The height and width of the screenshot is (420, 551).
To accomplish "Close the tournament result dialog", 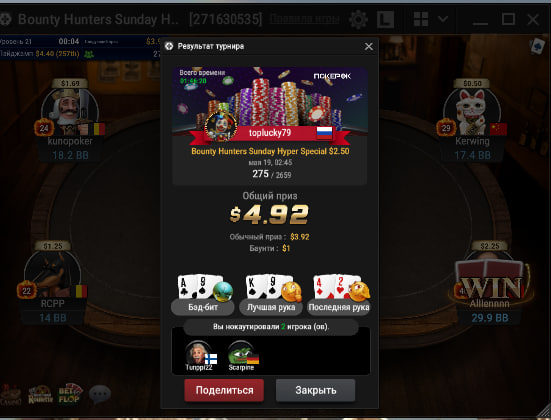I will click(369, 46).
